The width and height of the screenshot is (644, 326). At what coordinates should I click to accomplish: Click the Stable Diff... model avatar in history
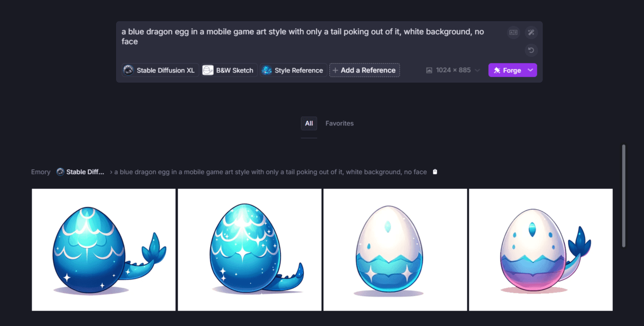(x=60, y=172)
